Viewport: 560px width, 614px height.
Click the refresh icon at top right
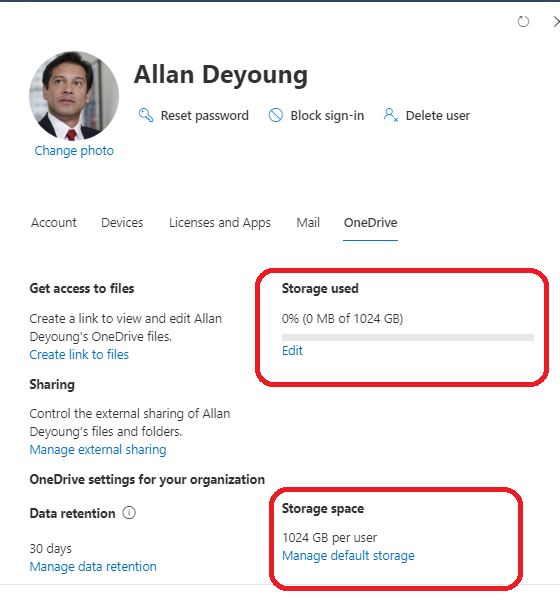[523, 22]
